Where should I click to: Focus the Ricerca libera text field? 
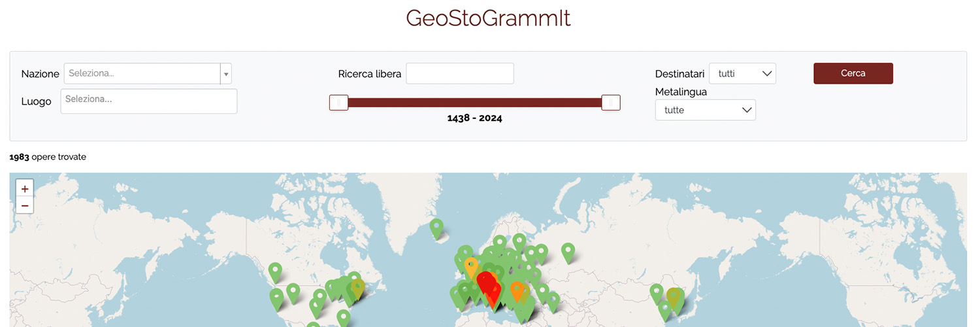pos(460,73)
